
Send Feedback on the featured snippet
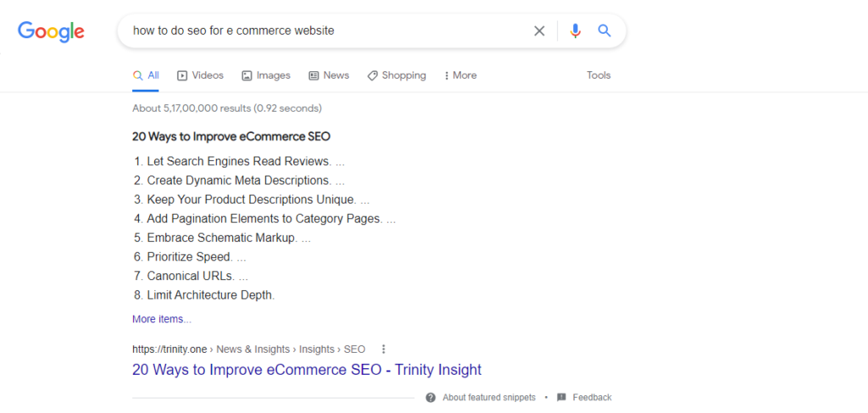point(592,398)
